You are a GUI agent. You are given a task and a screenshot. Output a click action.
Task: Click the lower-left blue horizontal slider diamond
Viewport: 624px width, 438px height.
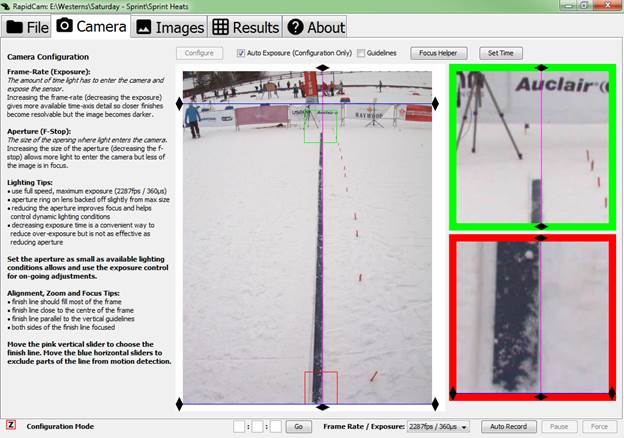pyautogui.click(x=180, y=403)
